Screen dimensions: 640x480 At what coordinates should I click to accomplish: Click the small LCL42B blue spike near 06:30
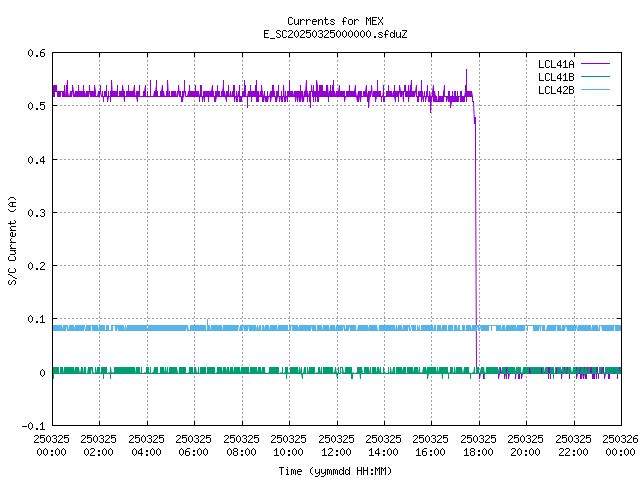(208, 322)
